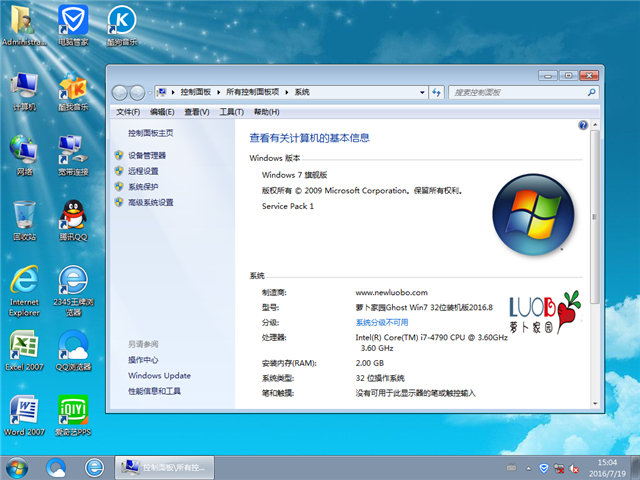640x480 pixels.
Task: Click the help question mark icon
Action: (583, 125)
